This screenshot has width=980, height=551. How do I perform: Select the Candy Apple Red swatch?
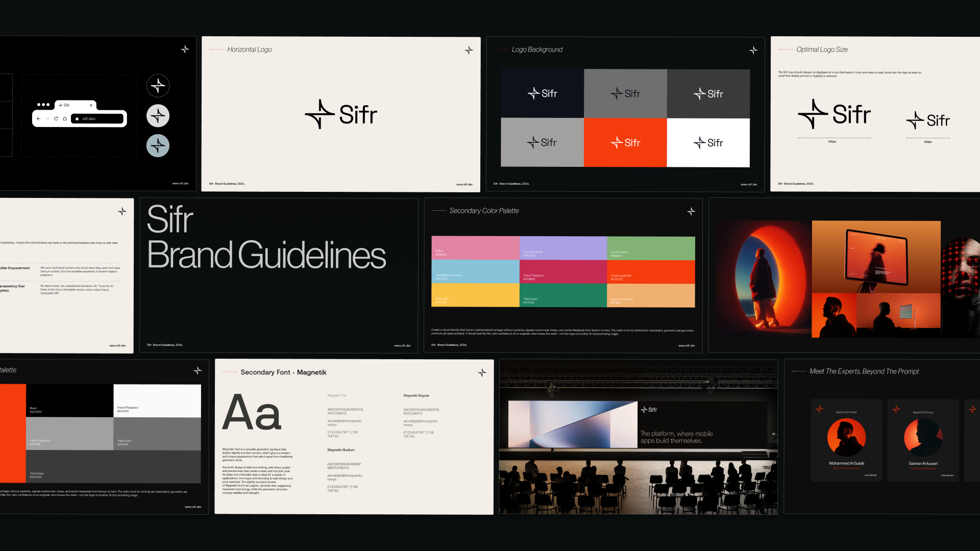pyautogui.click(x=651, y=271)
